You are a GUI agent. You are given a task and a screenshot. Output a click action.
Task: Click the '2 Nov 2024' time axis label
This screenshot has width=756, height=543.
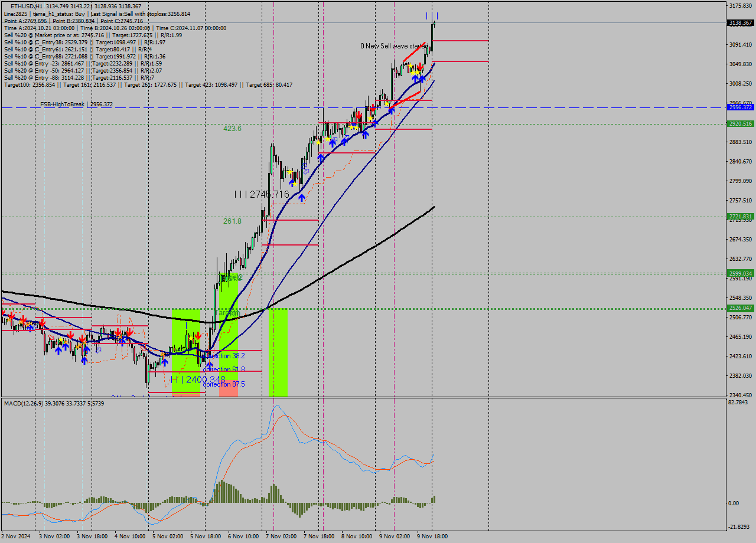(15, 537)
